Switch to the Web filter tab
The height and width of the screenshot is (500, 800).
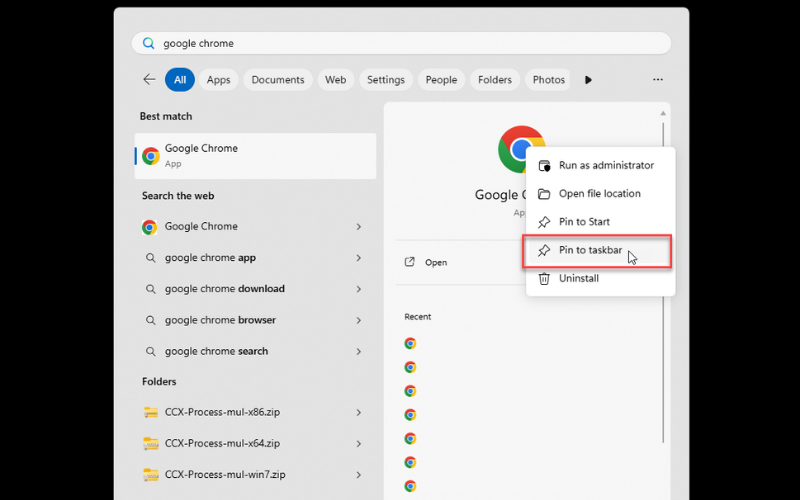tap(335, 80)
